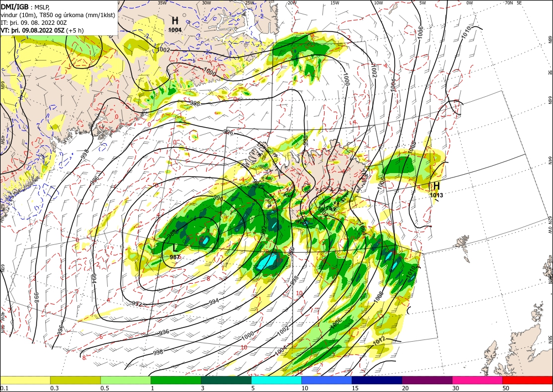The image size is (553, 392).
Task: Click the 'DMI/IGB : MSLP,' title text
Action: click(x=25, y=7)
